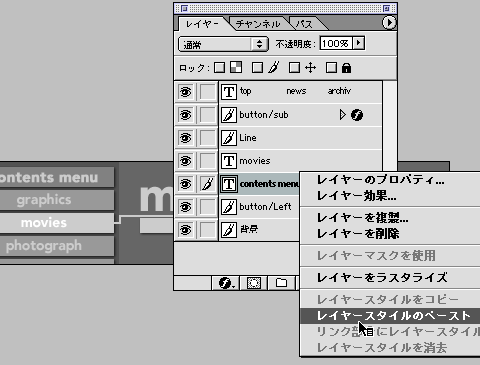Select the button/Left layer name
Screen dimensions: 480x365
point(265,207)
